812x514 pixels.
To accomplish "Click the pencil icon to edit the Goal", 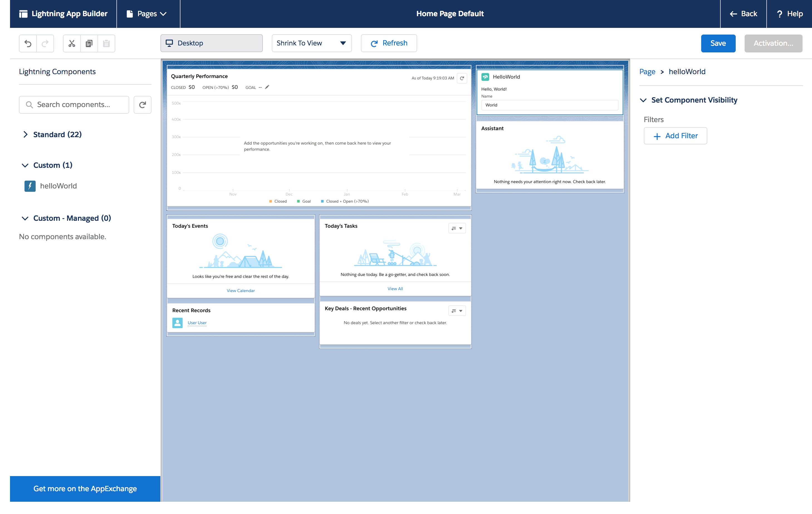I will coord(267,87).
